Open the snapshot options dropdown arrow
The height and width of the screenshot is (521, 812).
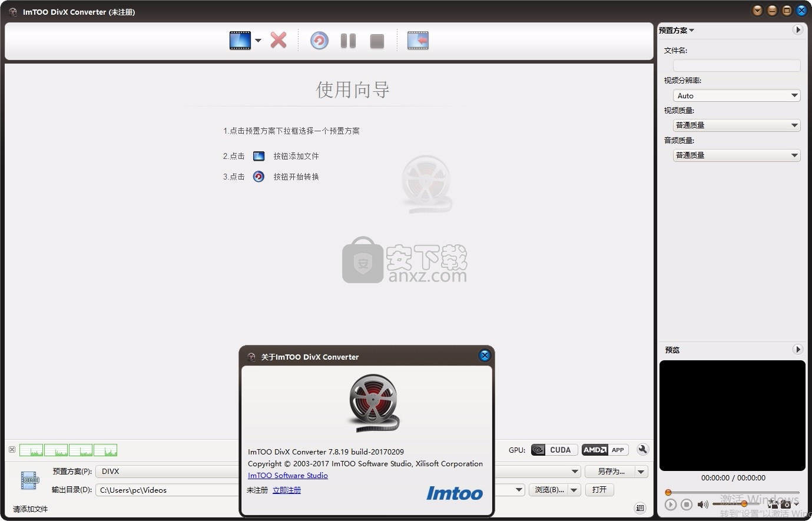tap(796, 505)
